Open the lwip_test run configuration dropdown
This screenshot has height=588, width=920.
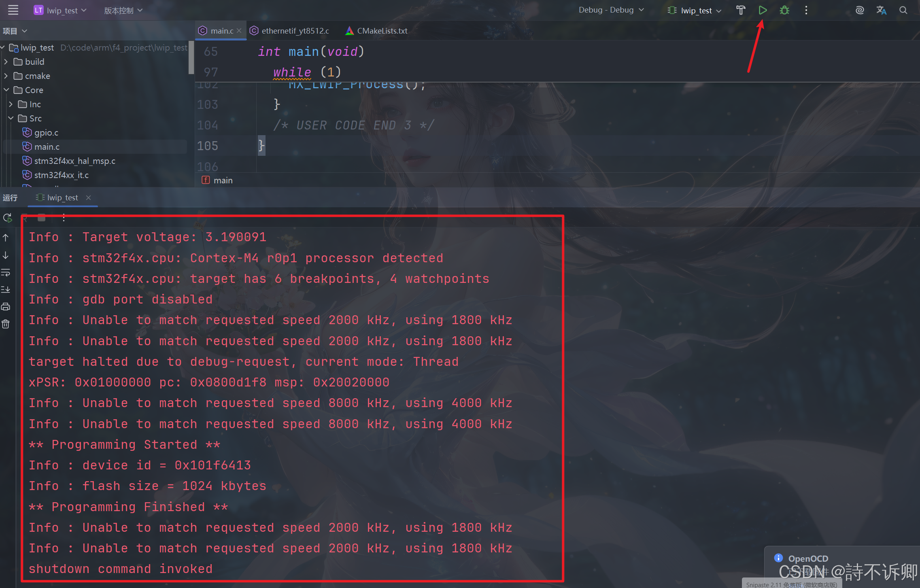695,11
